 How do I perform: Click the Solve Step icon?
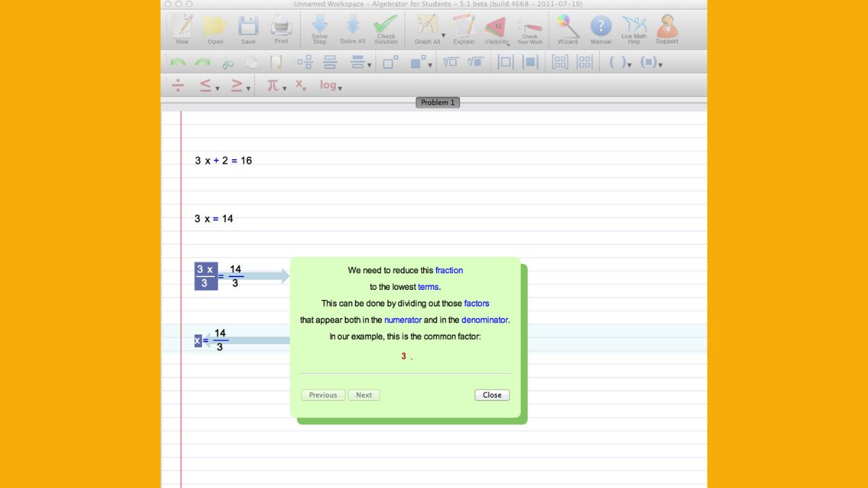click(319, 28)
